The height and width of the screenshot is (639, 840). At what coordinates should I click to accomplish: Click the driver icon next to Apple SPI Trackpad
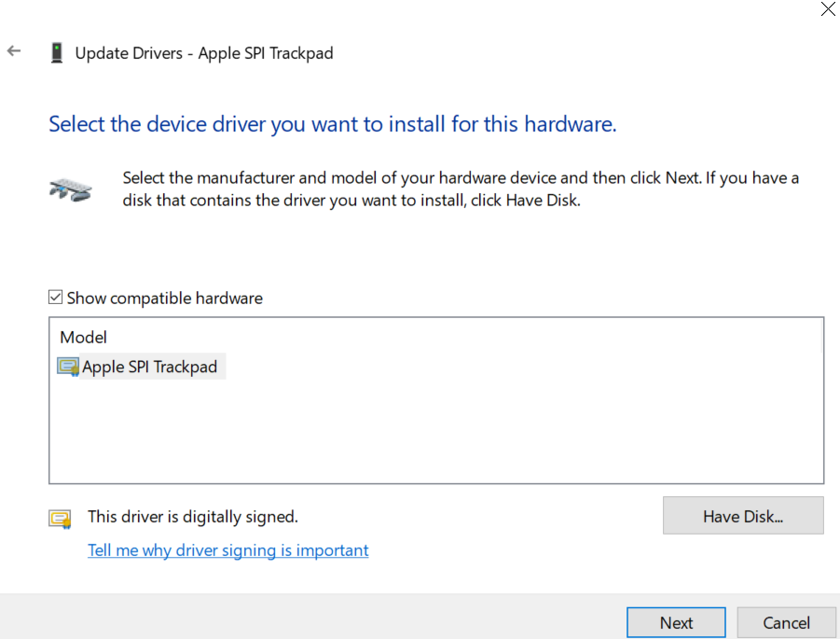click(x=68, y=367)
